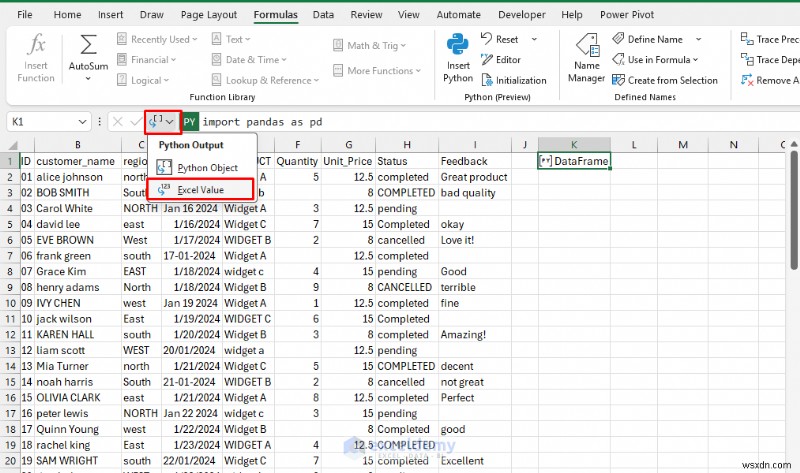Click the AutoSum sigma icon

88,44
